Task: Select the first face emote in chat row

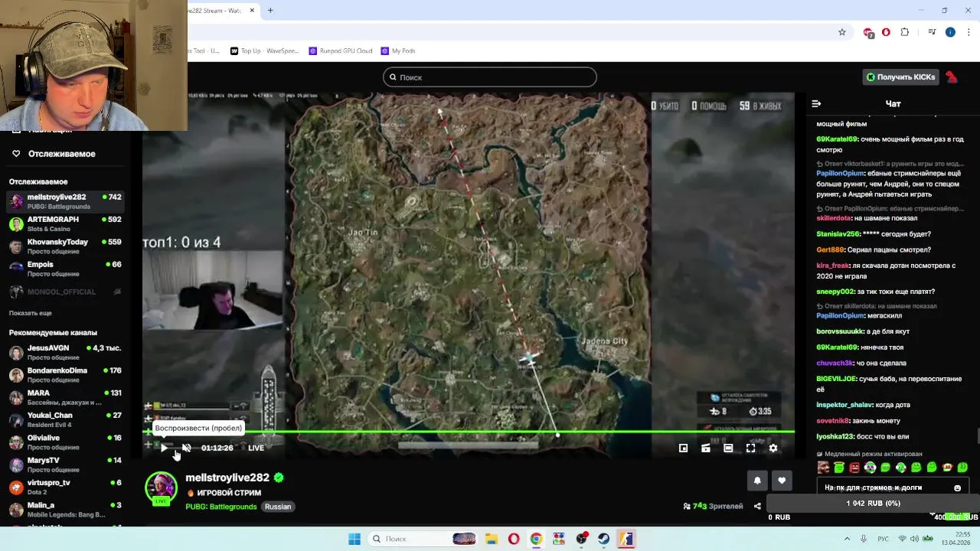Action: tap(823, 468)
